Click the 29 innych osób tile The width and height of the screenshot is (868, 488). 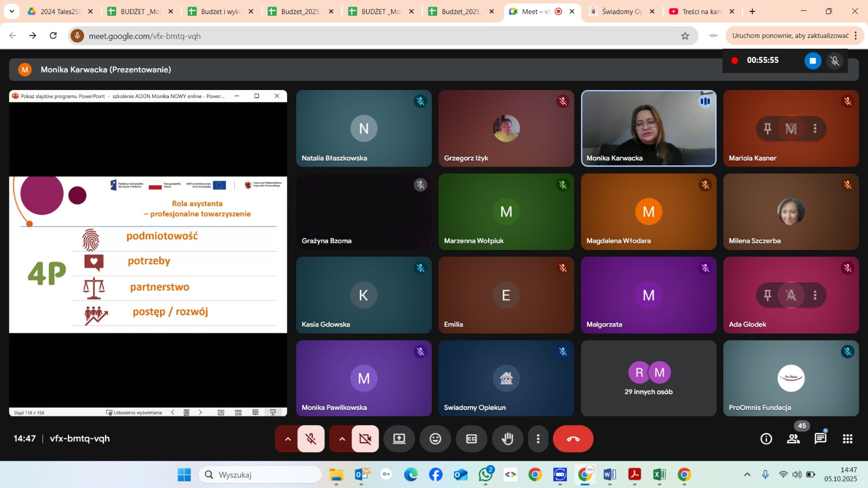(x=648, y=378)
